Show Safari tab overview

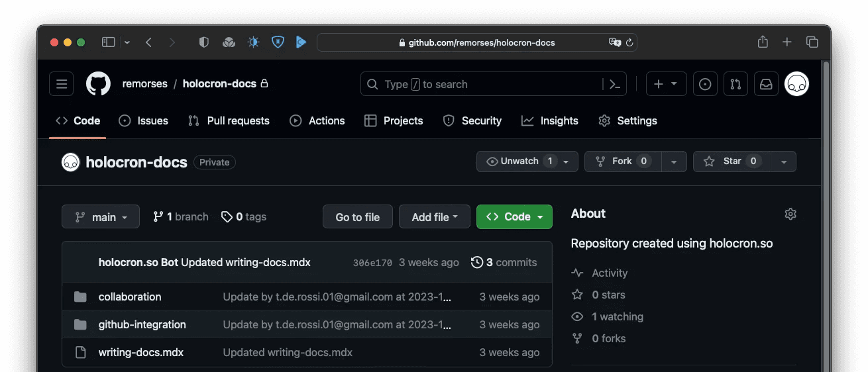pos(812,42)
